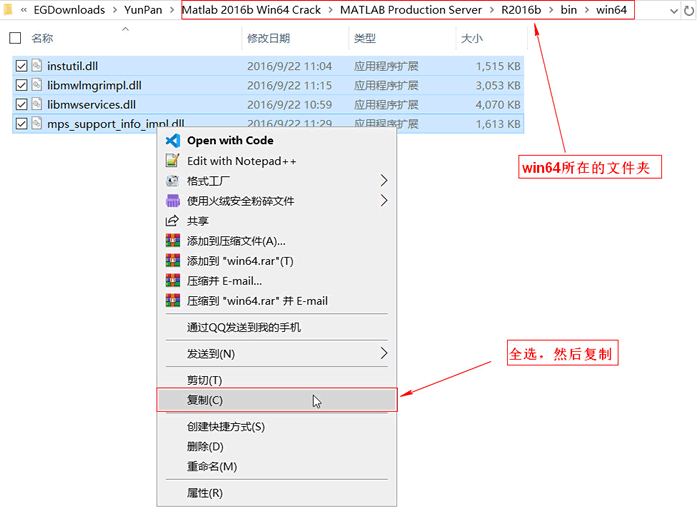Image resolution: width=700 pixels, height=509 pixels.
Task: Choose 通过QQ发送到我的手机
Action: [x=276, y=327]
